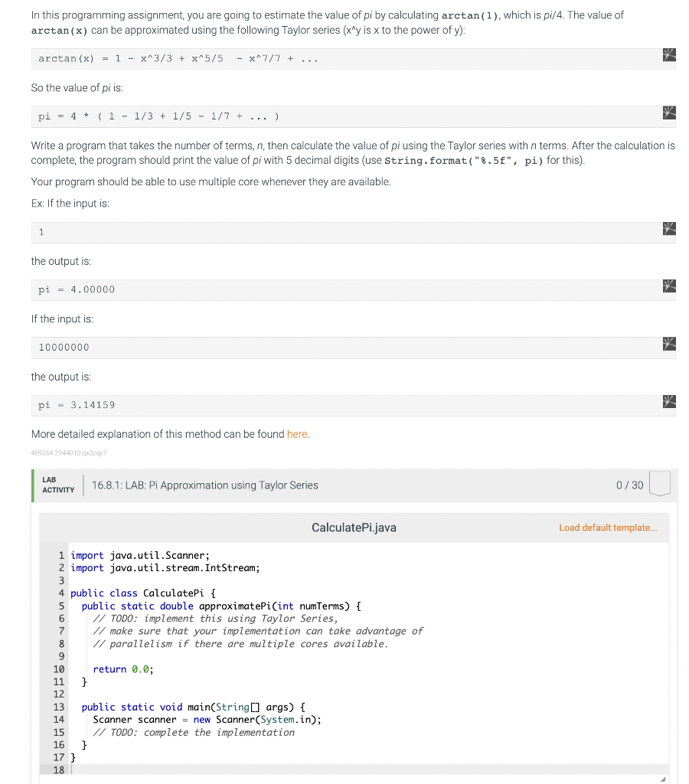The image size is (689, 784).
Task: Click the import java.util.stream.IntStream line
Action: pyautogui.click(x=165, y=568)
